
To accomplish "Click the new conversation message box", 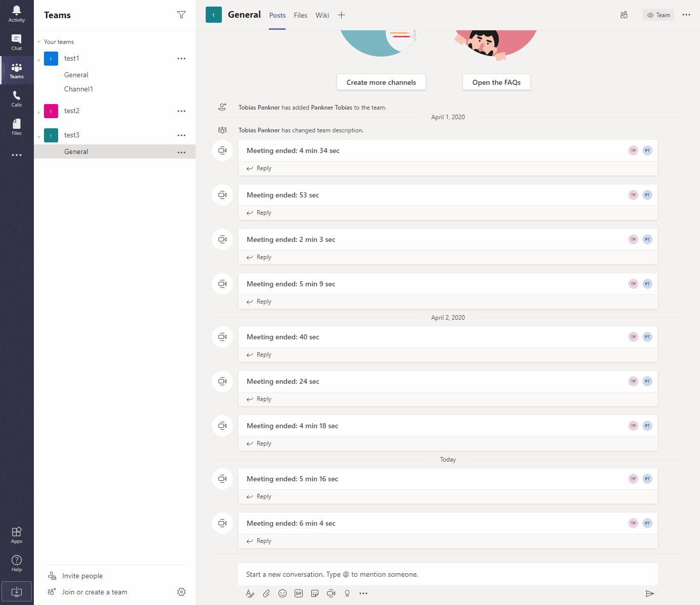I will pos(448,574).
